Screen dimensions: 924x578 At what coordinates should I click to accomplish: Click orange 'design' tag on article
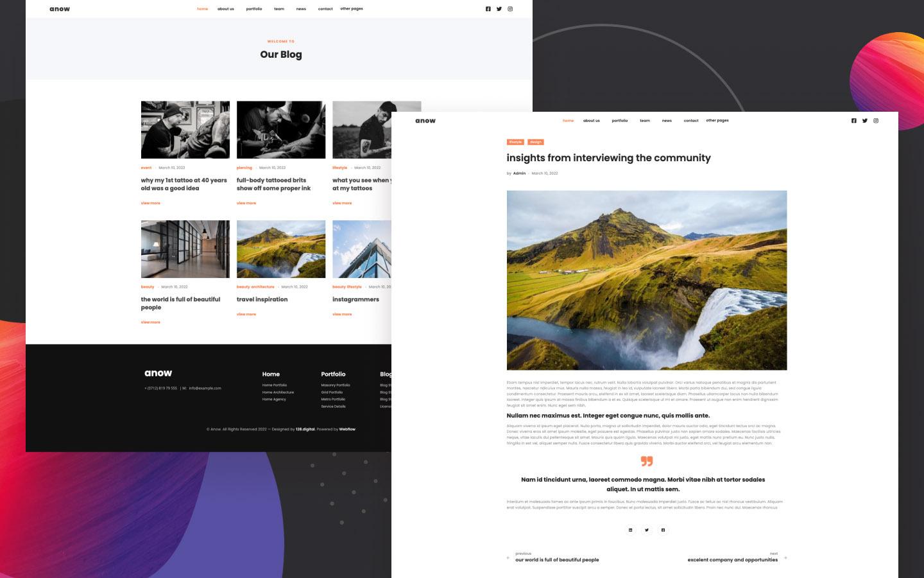click(x=536, y=142)
